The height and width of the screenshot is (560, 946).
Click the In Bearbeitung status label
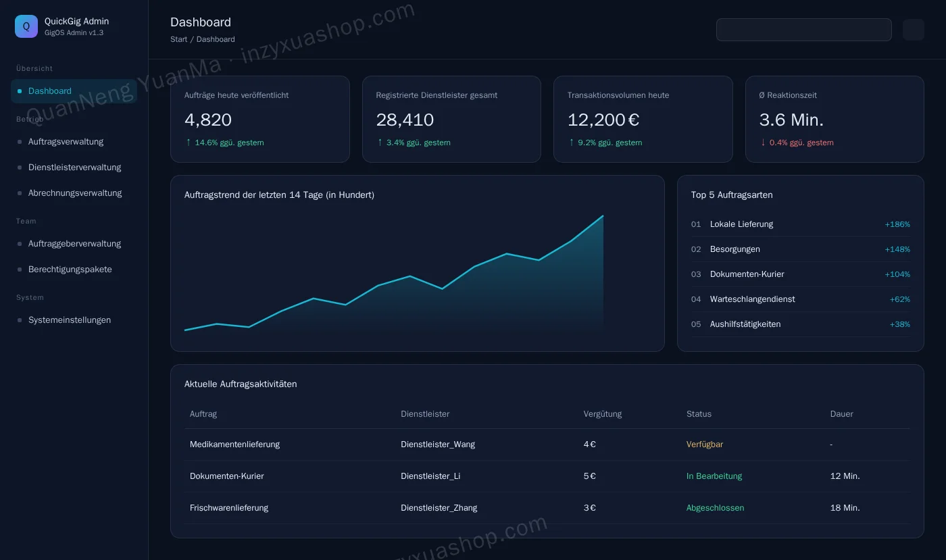[714, 476]
